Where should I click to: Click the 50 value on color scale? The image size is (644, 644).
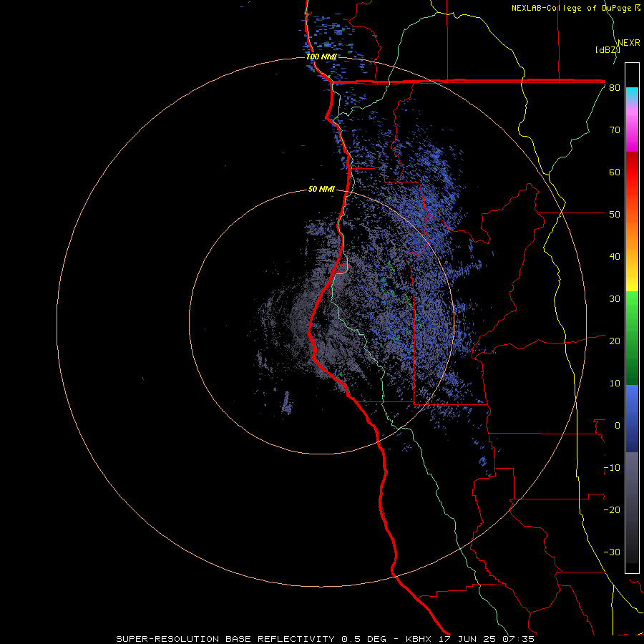pyautogui.click(x=615, y=215)
